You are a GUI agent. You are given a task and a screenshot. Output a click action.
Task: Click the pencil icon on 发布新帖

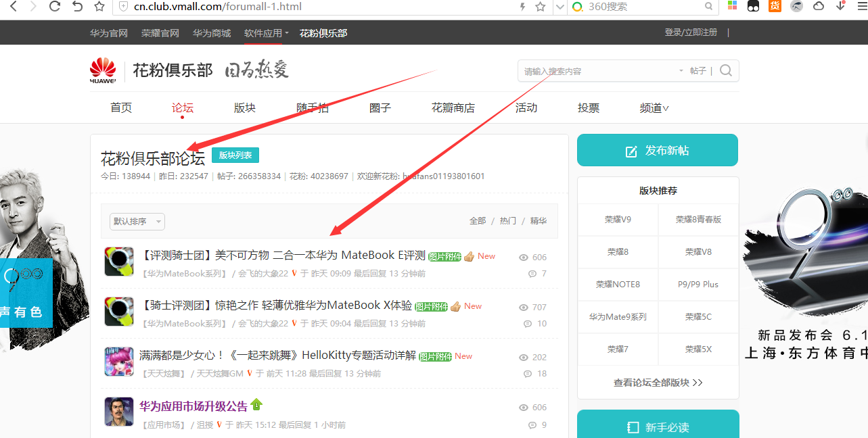click(631, 151)
